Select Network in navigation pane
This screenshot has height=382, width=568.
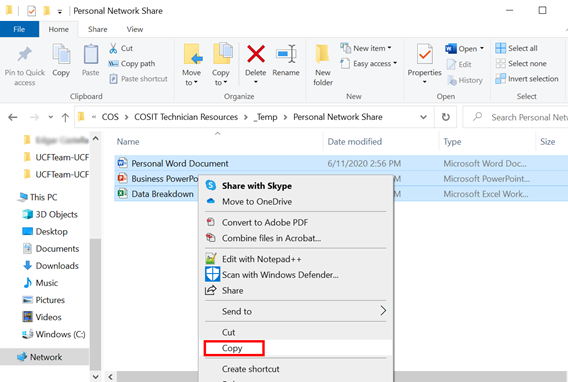45,357
